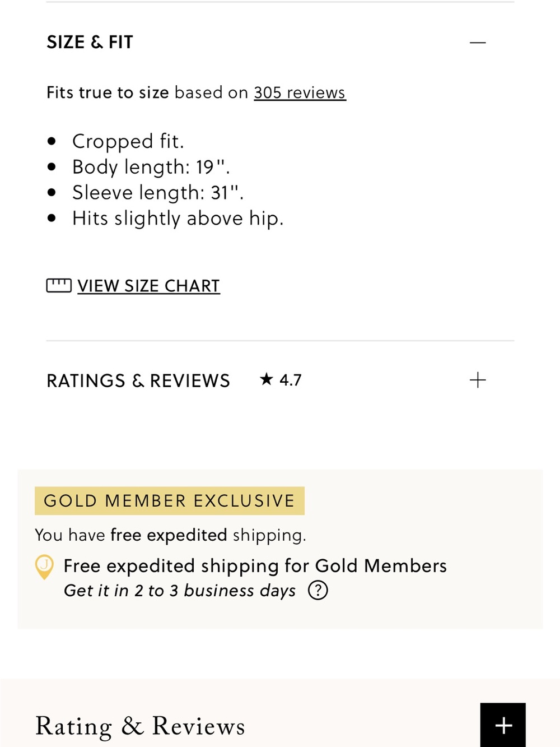Collapse the Size & Fit section minus icon
The image size is (560, 747).
point(478,43)
